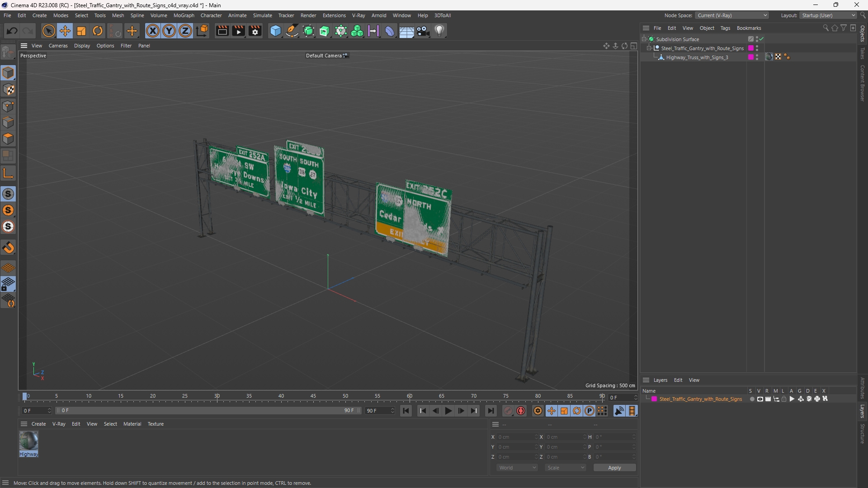Play the animation forward
The height and width of the screenshot is (488, 868).
pyautogui.click(x=448, y=411)
